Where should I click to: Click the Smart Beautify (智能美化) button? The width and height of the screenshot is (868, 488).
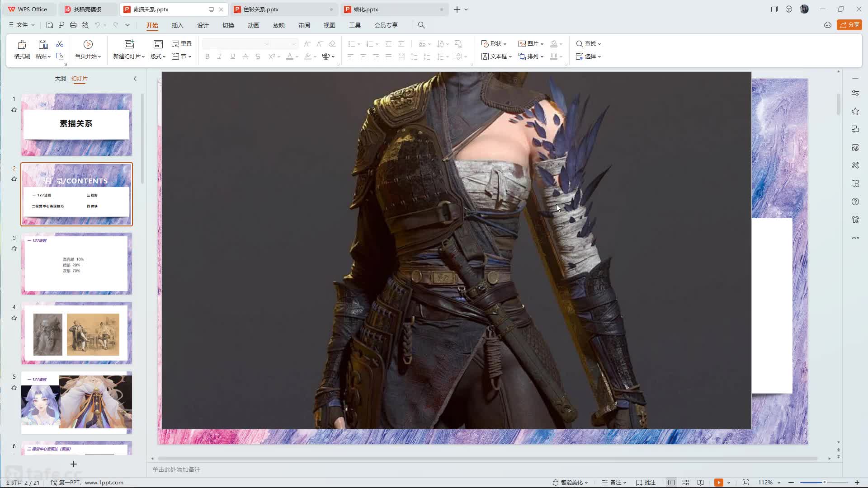[x=570, y=483]
